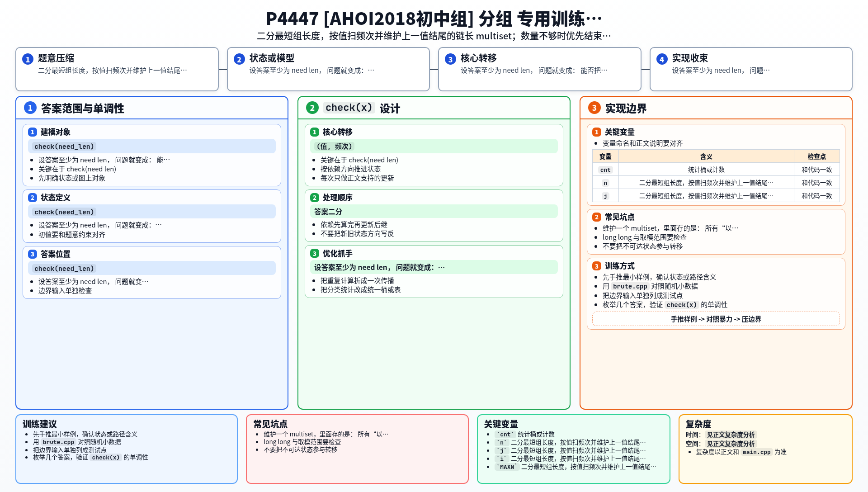
Task: Click the orange badge next to 常见坑点 card
Action: pos(597,217)
